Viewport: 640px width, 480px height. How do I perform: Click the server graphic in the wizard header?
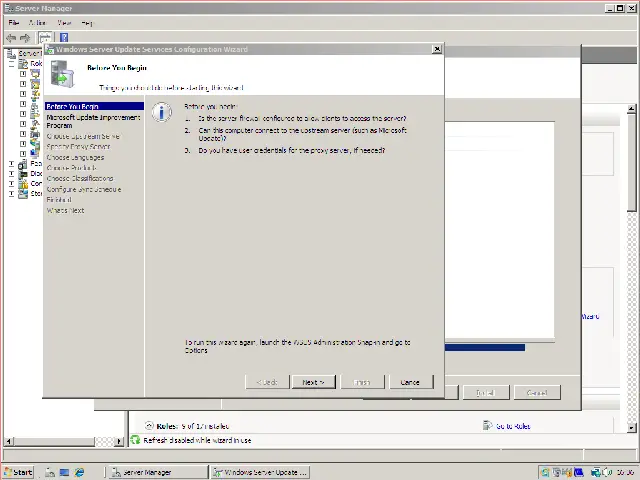click(62, 73)
